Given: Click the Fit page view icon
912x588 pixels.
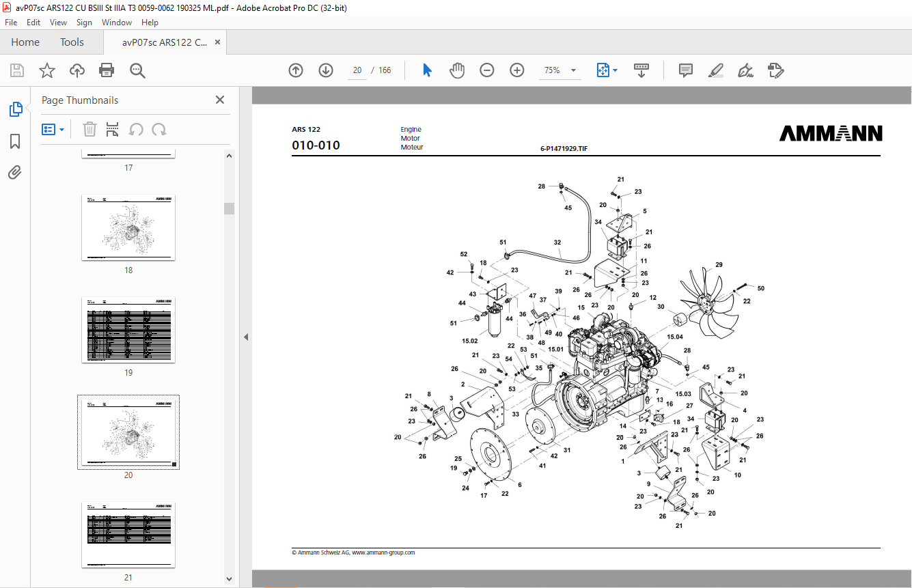Looking at the screenshot, I should point(603,70).
